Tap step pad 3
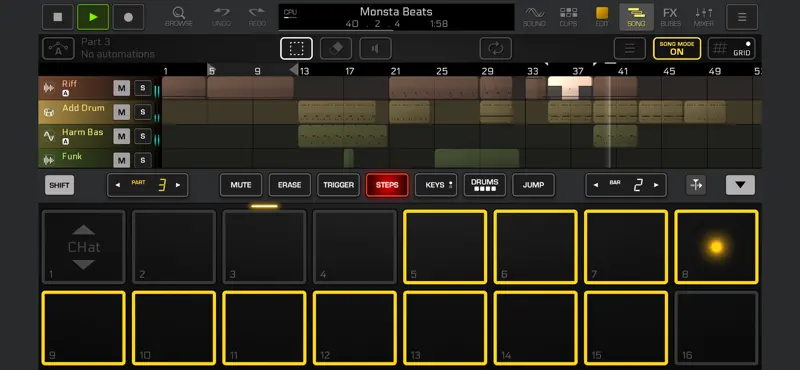The width and height of the screenshot is (800, 370). (x=264, y=247)
